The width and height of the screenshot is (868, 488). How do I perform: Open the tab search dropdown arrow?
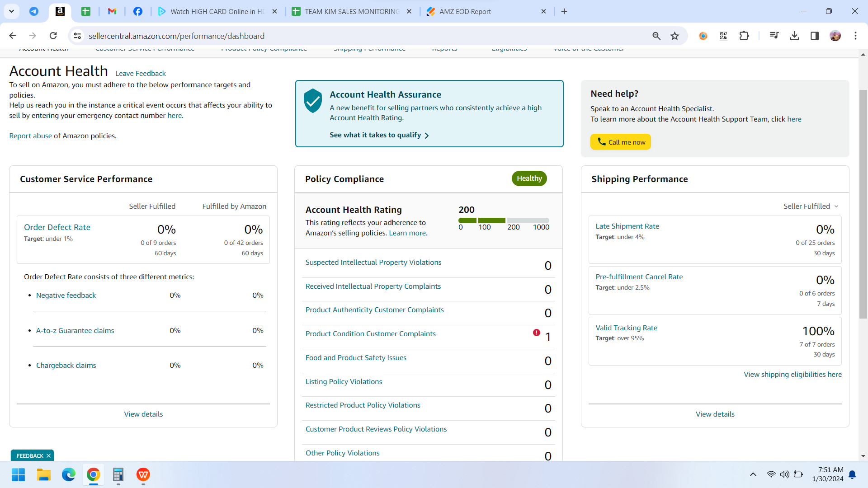point(11,11)
